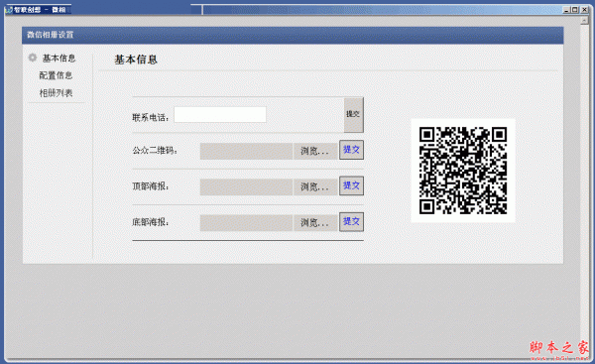Browse file for 顶部海报

(315, 187)
